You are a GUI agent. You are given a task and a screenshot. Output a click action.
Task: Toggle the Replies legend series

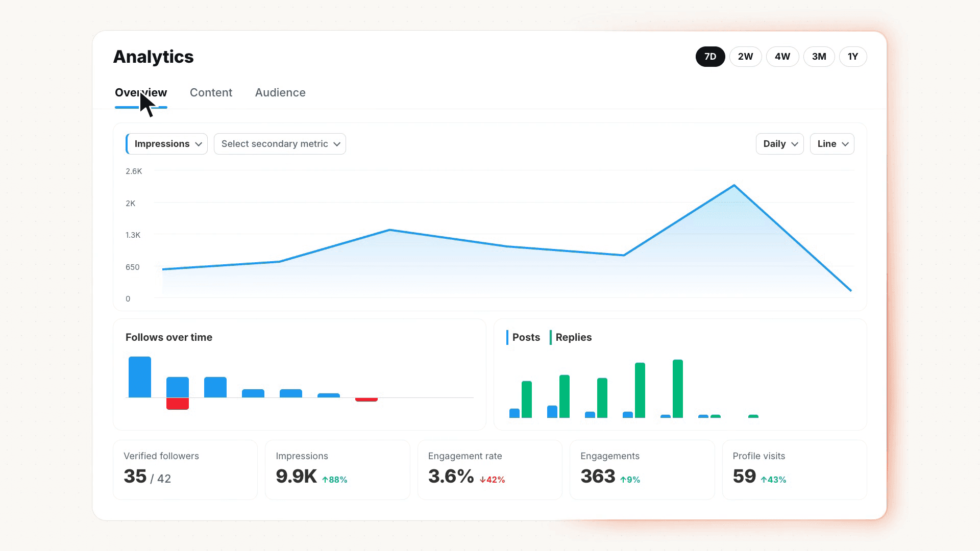tap(571, 337)
